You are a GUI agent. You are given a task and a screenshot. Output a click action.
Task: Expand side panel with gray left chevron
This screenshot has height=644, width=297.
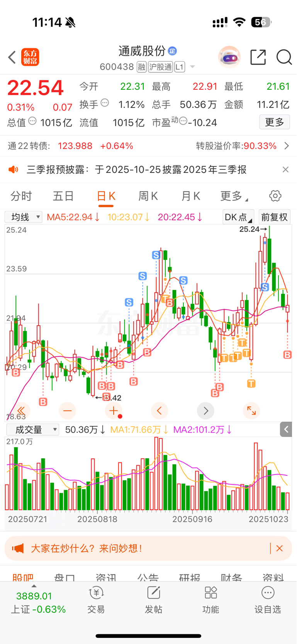(x=286, y=429)
